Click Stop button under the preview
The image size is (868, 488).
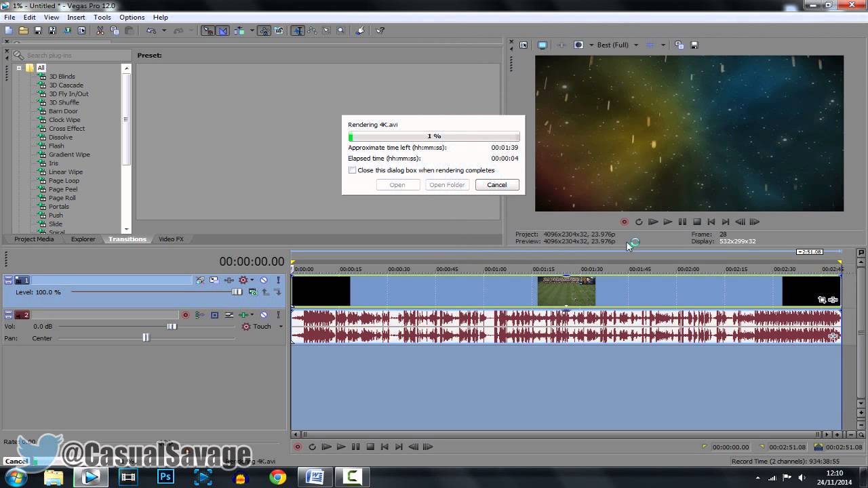coord(696,222)
